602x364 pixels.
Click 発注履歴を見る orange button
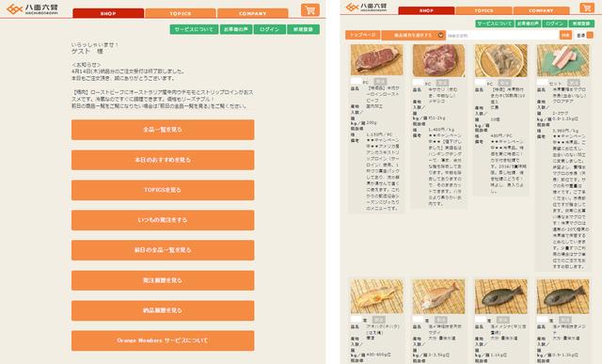[x=163, y=280]
